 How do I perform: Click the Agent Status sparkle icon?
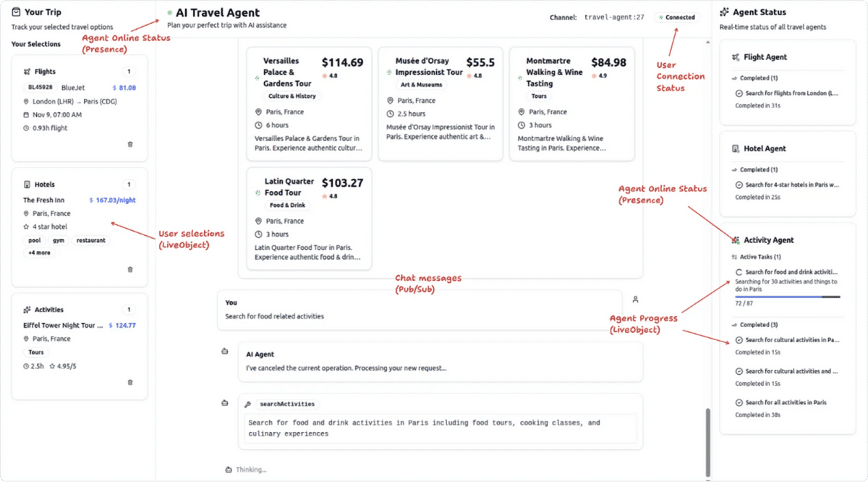point(725,12)
